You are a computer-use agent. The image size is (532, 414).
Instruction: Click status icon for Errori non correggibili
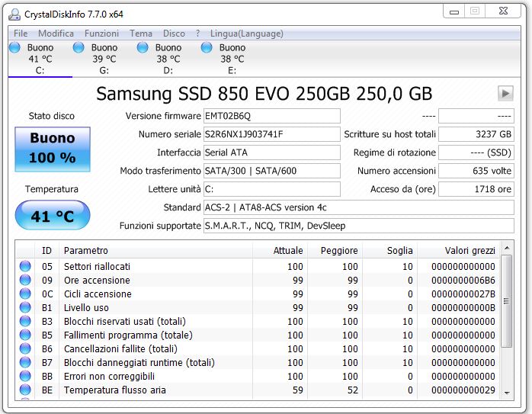click(25, 376)
